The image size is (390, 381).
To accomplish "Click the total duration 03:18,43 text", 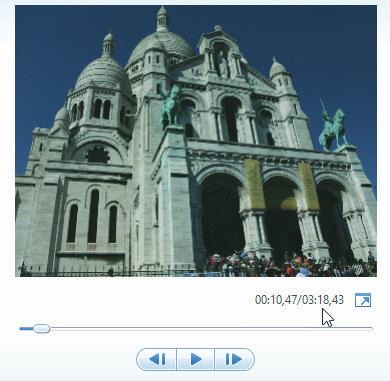I will (x=323, y=300).
